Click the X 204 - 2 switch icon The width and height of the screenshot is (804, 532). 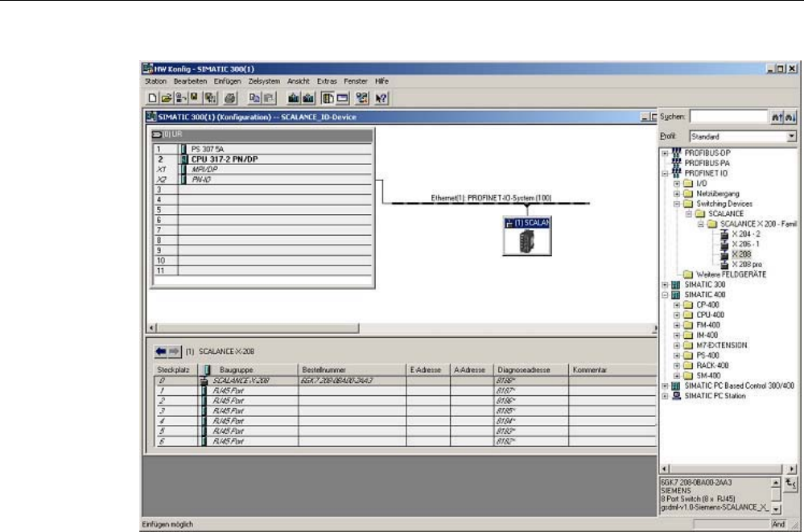[x=724, y=234]
